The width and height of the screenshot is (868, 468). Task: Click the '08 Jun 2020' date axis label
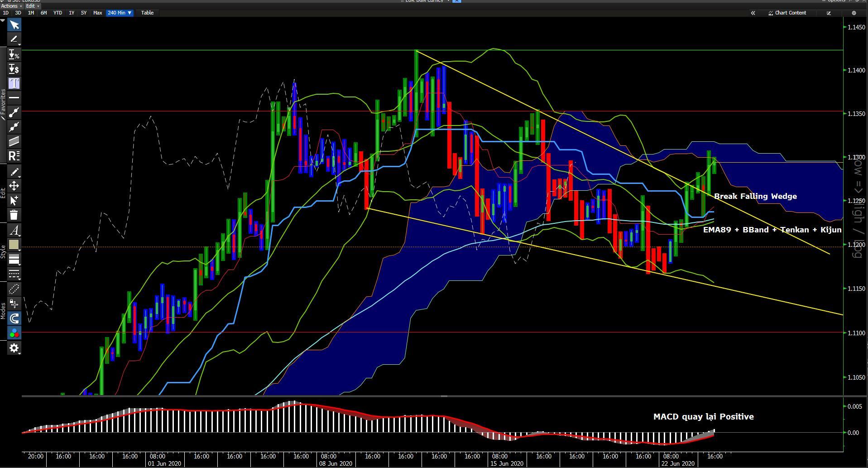(336, 463)
